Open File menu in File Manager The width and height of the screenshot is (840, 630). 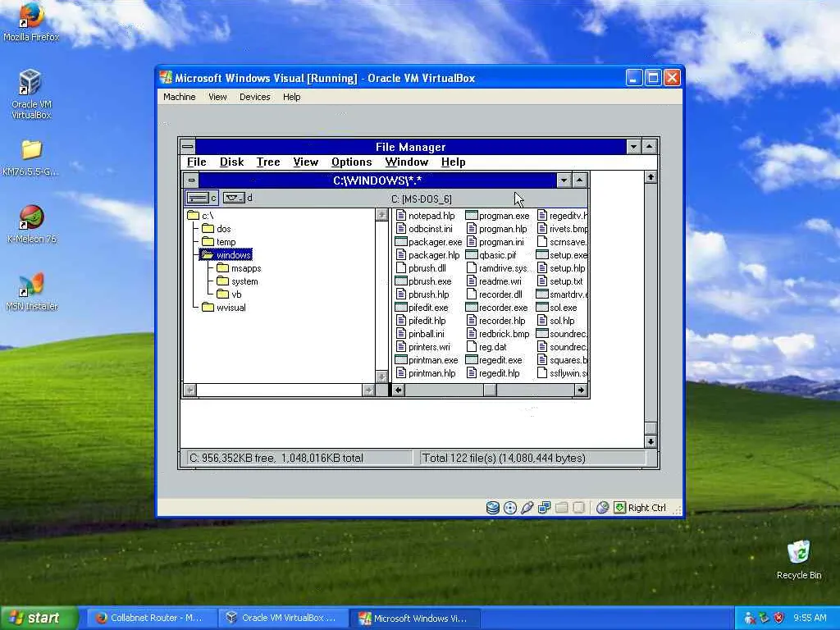pyautogui.click(x=197, y=162)
